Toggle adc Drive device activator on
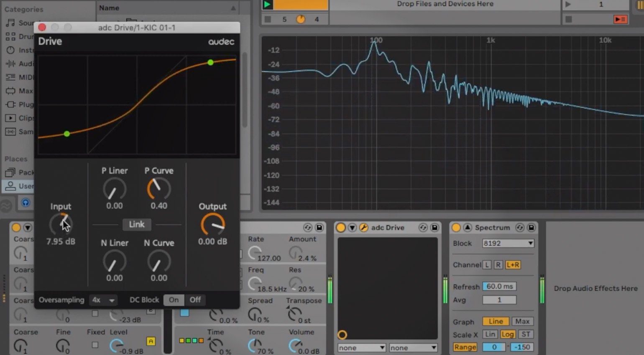The image size is (644, 355). [x=341, y=228]
